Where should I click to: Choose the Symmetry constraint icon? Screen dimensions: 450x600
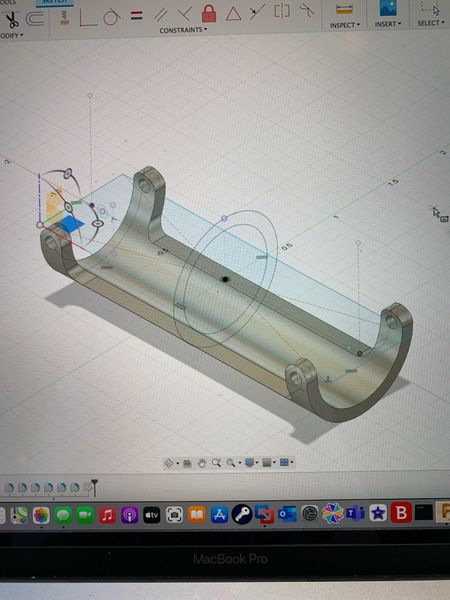282,11
